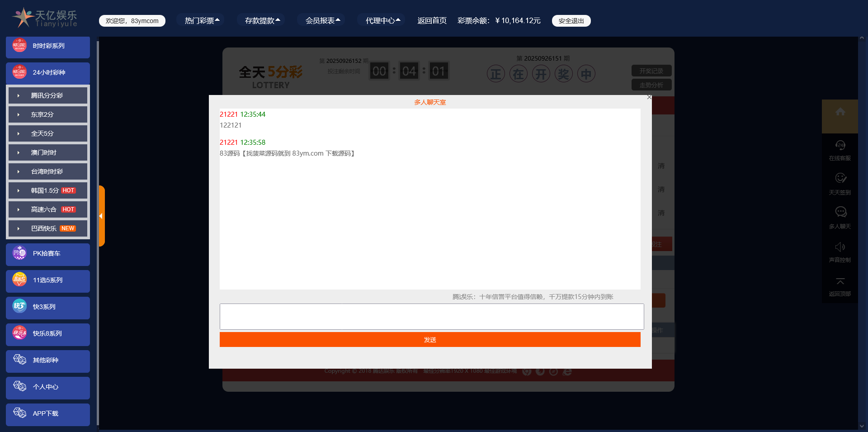Open 在线客服 support icon
The width and height of the screenshot is (868, 432).
coord(840,145)
